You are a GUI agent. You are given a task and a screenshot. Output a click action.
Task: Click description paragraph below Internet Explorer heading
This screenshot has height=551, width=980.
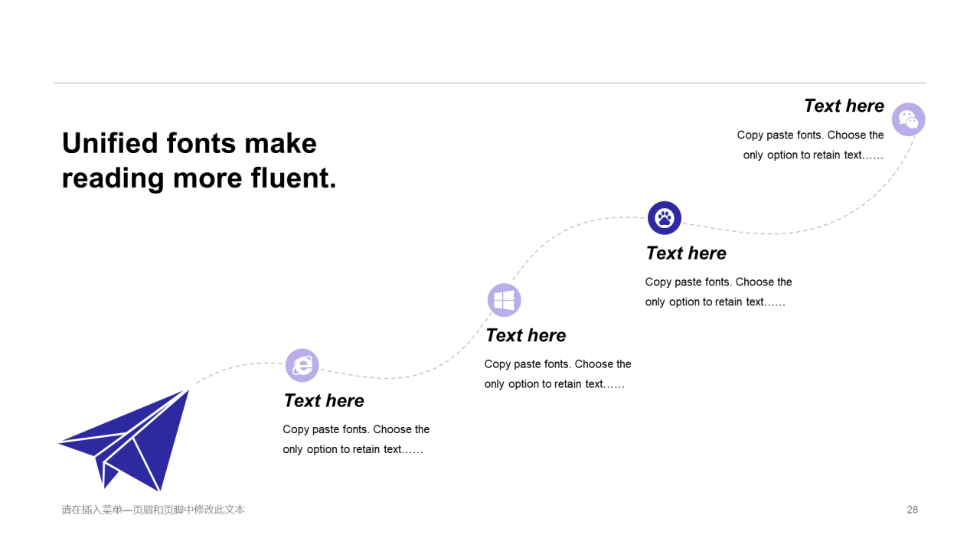pyautogui.click(x=356, y=439)
